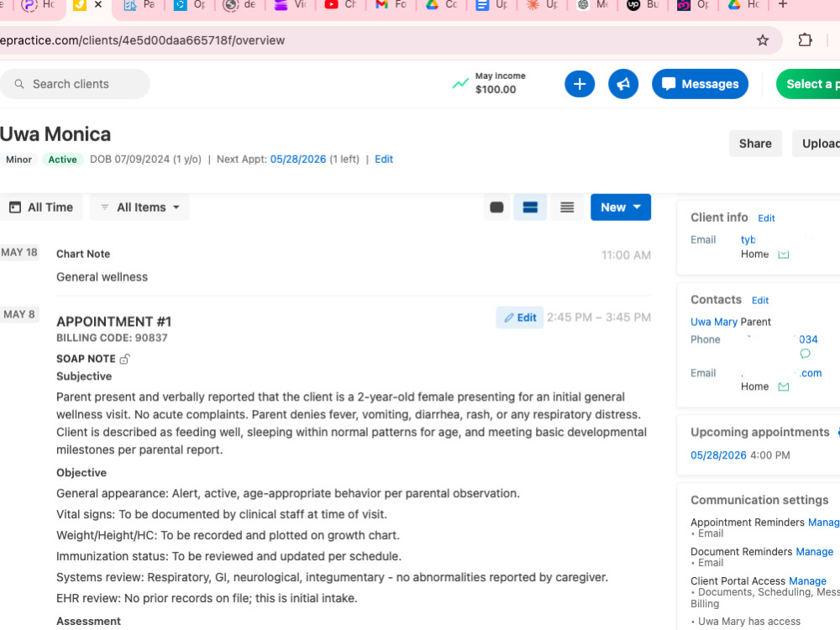Open upcoming appointment 05/28/2026 4:00 PM

pos(718,454)
